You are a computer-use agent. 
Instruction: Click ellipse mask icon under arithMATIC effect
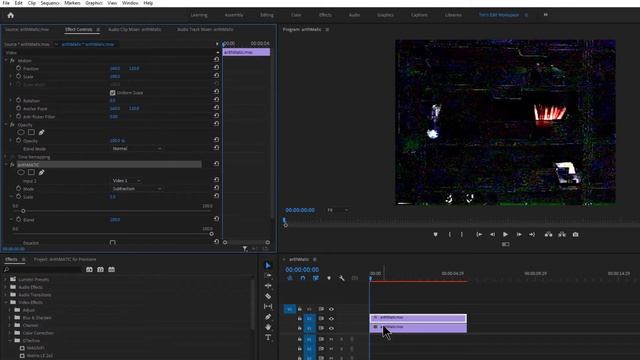tap(21, 172)
